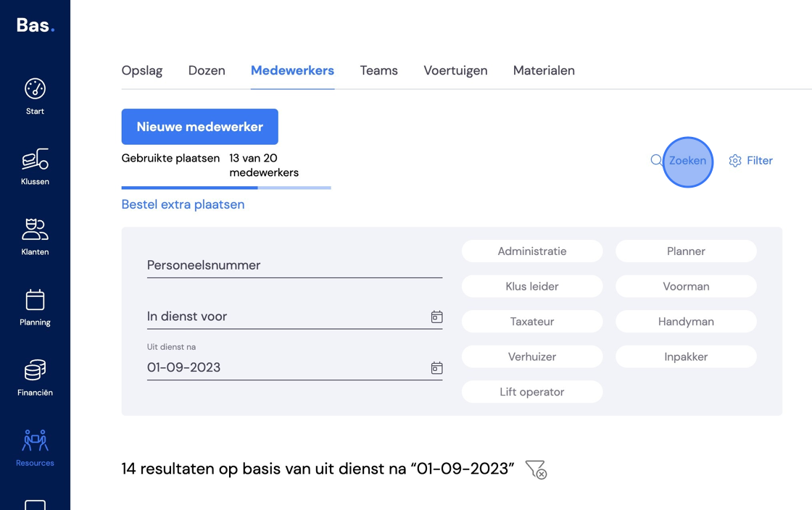Click the Personeelsnummer input field

tap(294, 265)
